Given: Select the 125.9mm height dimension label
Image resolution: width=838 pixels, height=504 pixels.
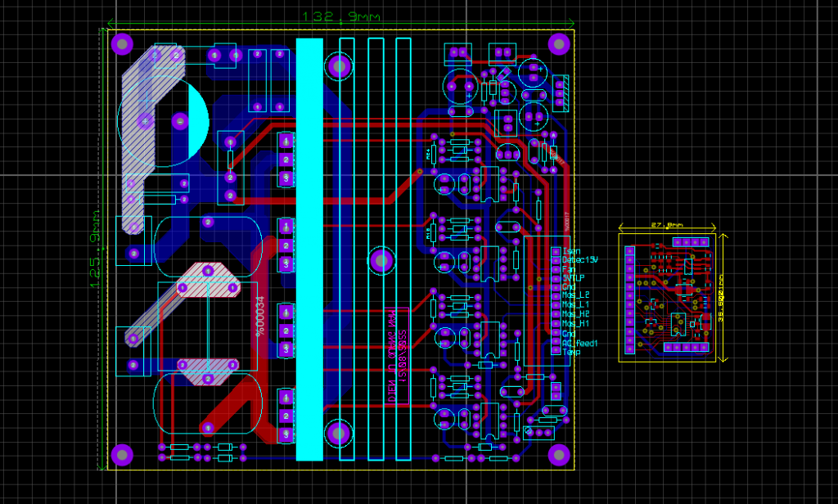Looking at the screenshot, I should 97,249.
